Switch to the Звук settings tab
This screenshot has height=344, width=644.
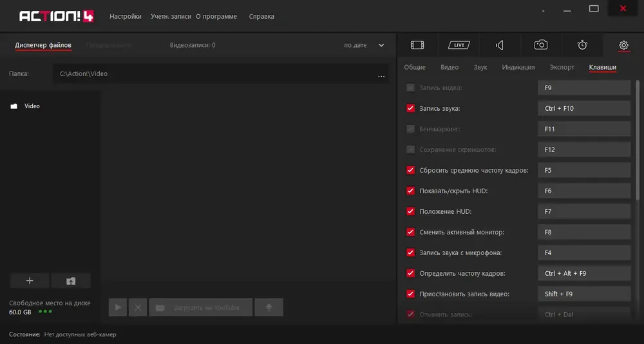point(480,67)
